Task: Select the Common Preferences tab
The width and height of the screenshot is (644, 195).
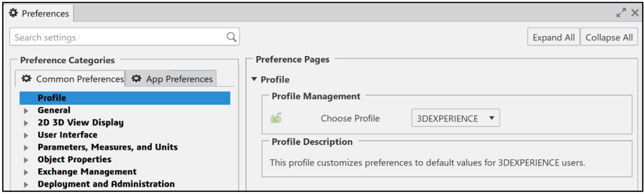Action: click(x=73, y=79)
